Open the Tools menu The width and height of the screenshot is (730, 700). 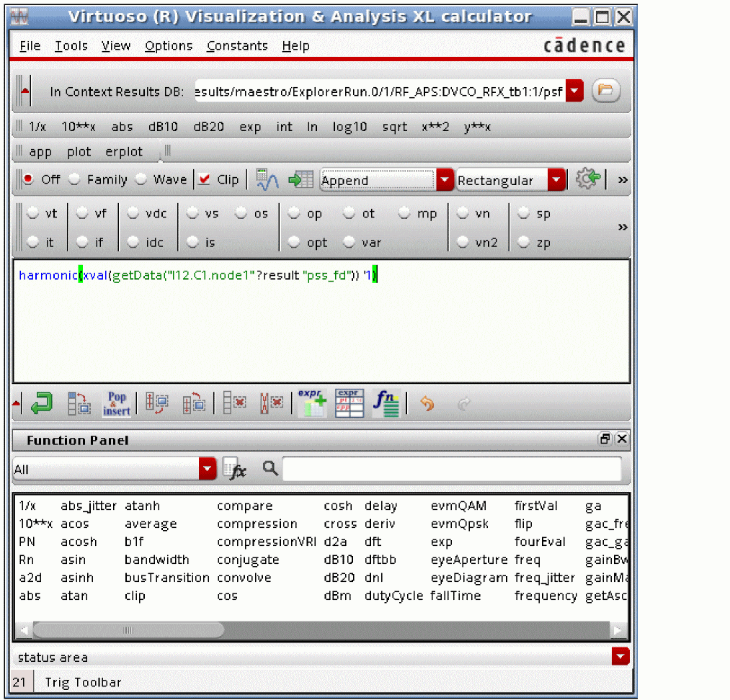[x=71, y=46]
